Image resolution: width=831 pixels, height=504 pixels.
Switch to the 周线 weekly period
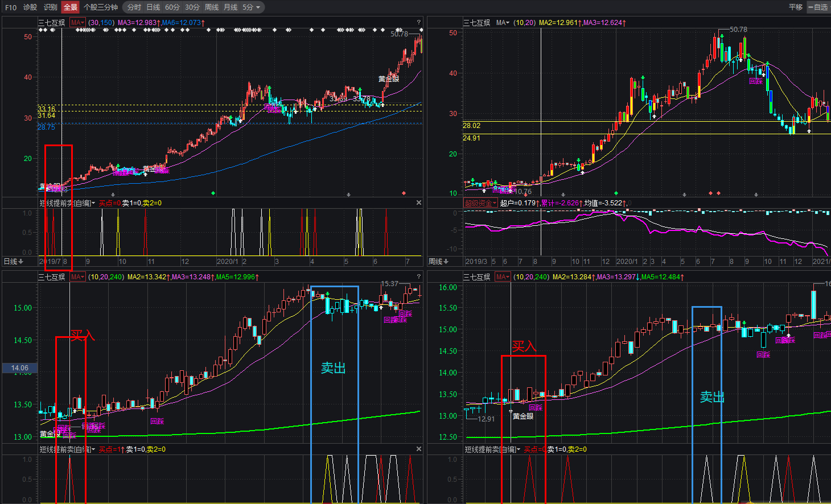tap(212, 7)
